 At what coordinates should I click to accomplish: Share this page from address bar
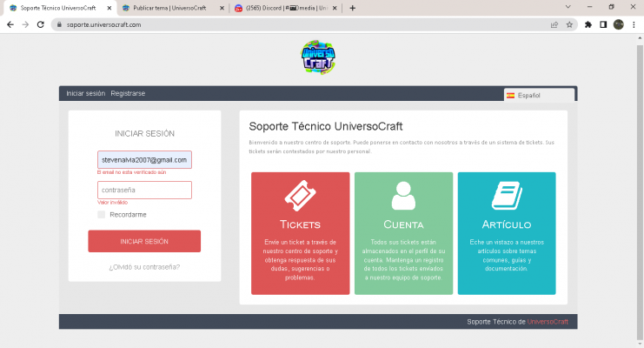[554, 24]
